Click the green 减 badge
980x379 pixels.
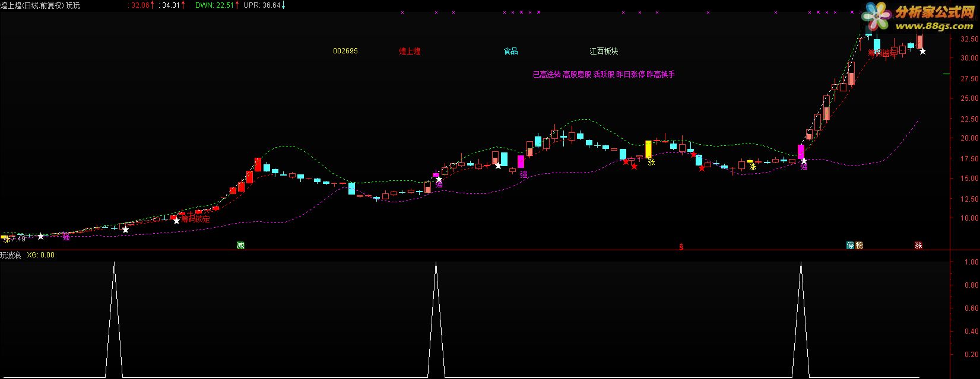pos(240,245)
